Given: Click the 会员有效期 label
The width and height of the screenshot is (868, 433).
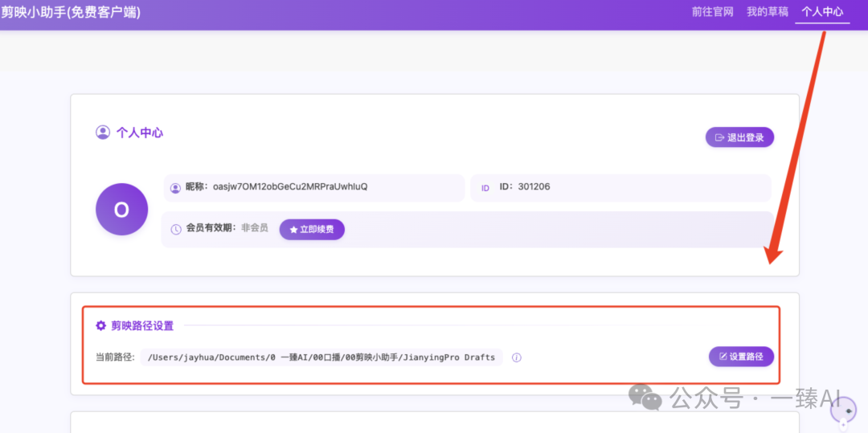Looking at the screenshot, I should [x=211, y=228].
